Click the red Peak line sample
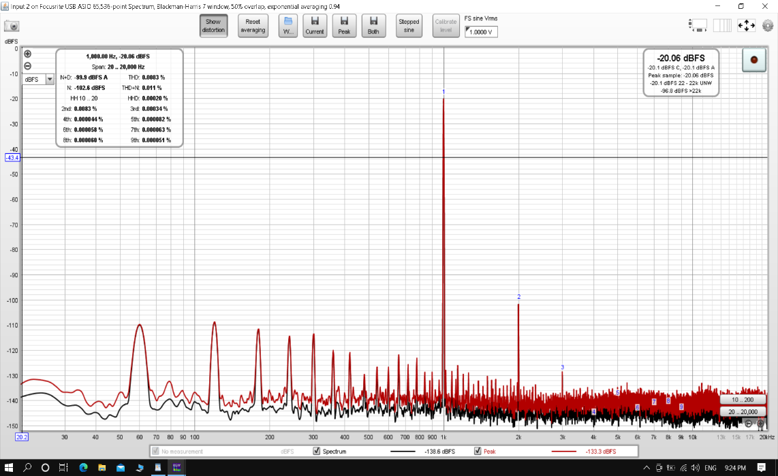778x476 pixels. pyautogui.click(x=564, y=451)
